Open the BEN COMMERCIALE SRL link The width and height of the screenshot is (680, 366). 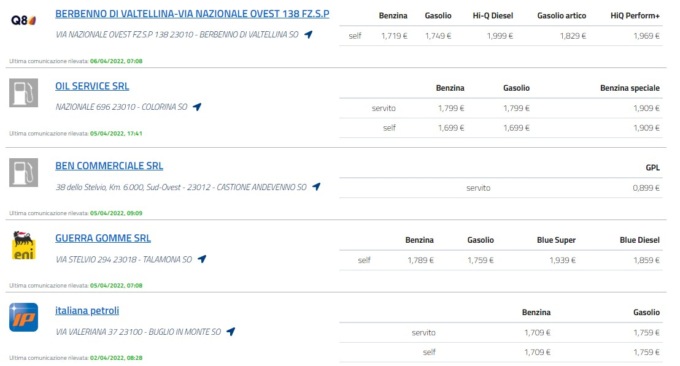[109, 166]
